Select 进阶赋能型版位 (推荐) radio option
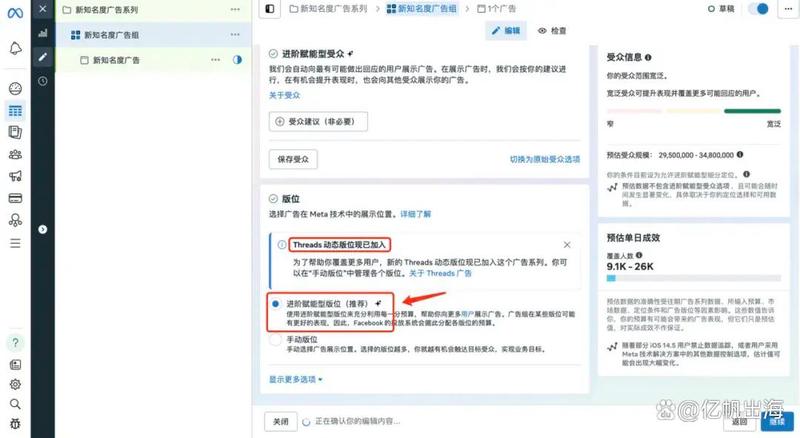 click(x=276, y=302)
